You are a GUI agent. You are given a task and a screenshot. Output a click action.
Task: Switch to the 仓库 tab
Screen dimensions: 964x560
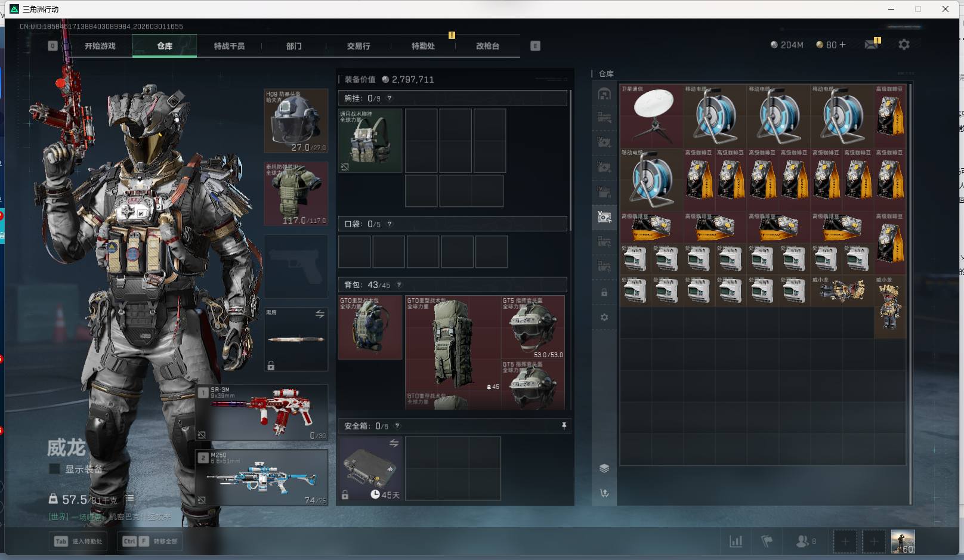pyautogui.click(x=165, y=46)
